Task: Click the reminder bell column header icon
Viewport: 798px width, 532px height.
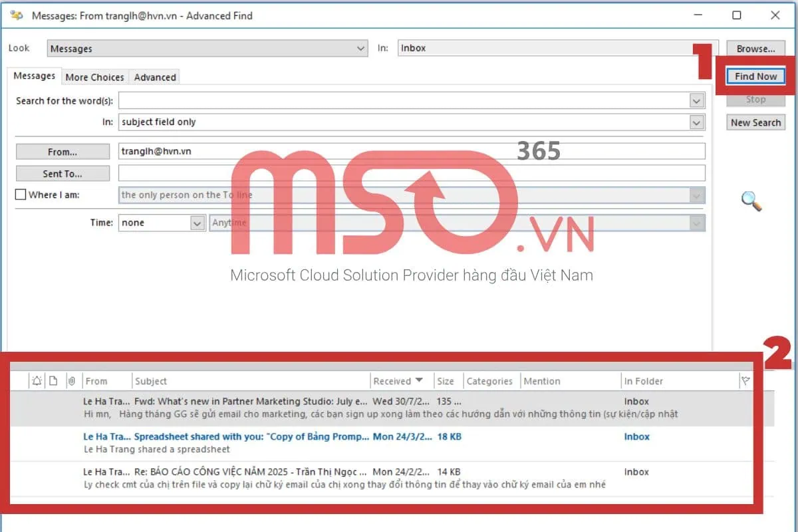Action: tap(37, 380)
